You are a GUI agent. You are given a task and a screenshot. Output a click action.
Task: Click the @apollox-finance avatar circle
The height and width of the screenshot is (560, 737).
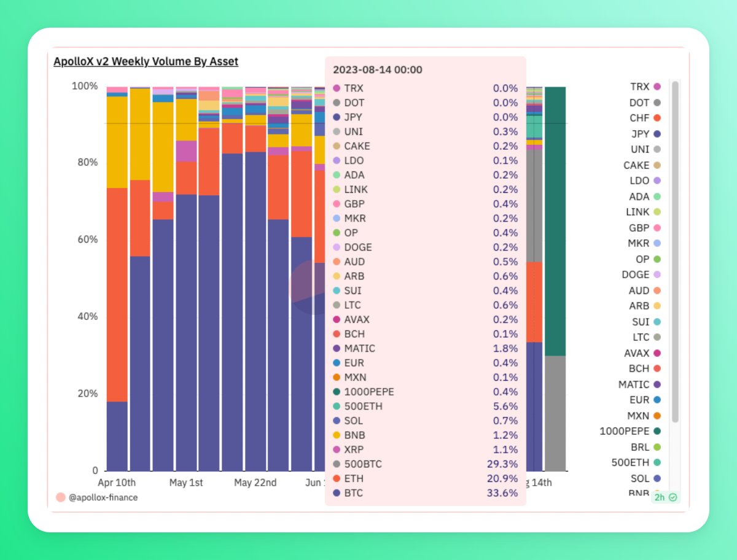(60, 497)
